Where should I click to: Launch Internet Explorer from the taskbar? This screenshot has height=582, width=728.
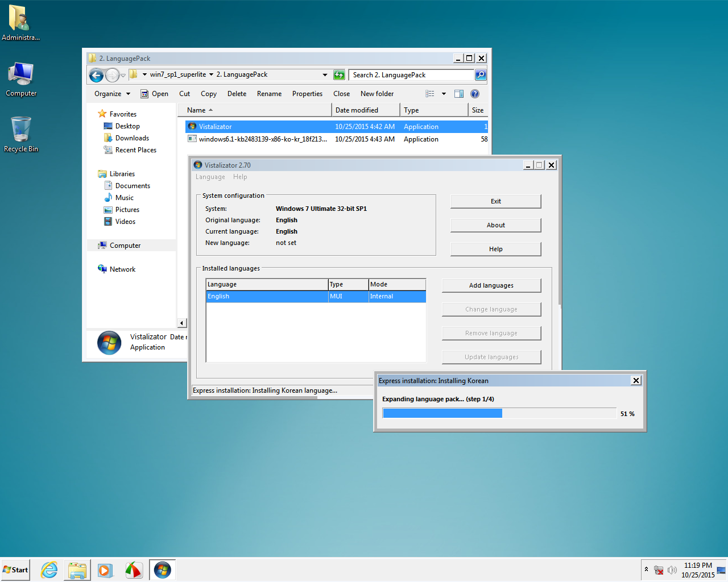(49, 569)
